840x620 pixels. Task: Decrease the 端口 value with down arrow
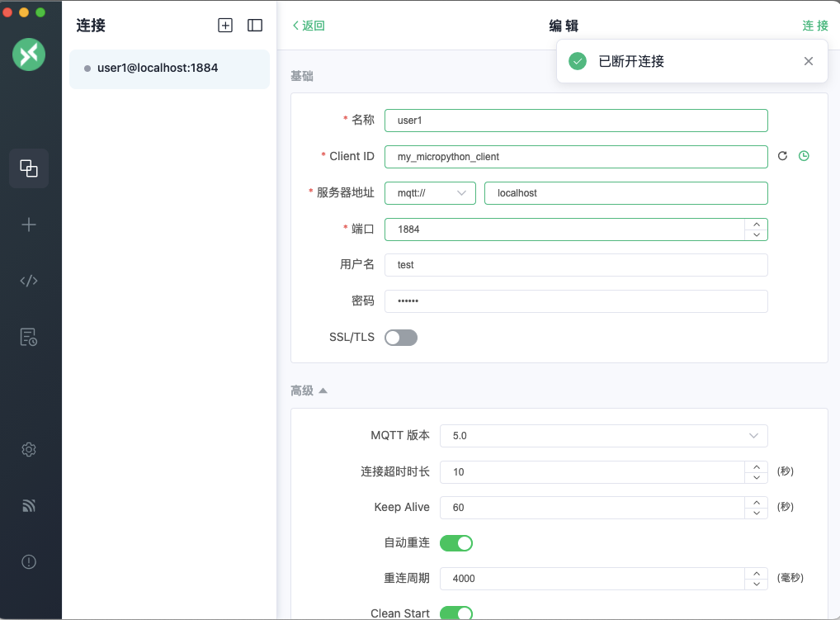(757, 234)
